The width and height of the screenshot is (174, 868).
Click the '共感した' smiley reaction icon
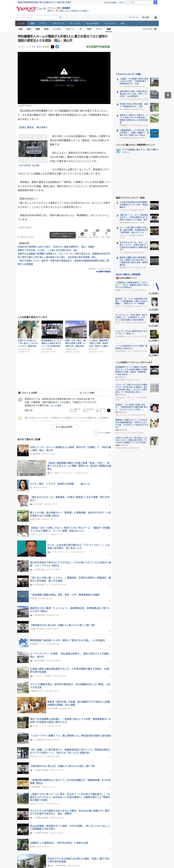coord(71,410)
